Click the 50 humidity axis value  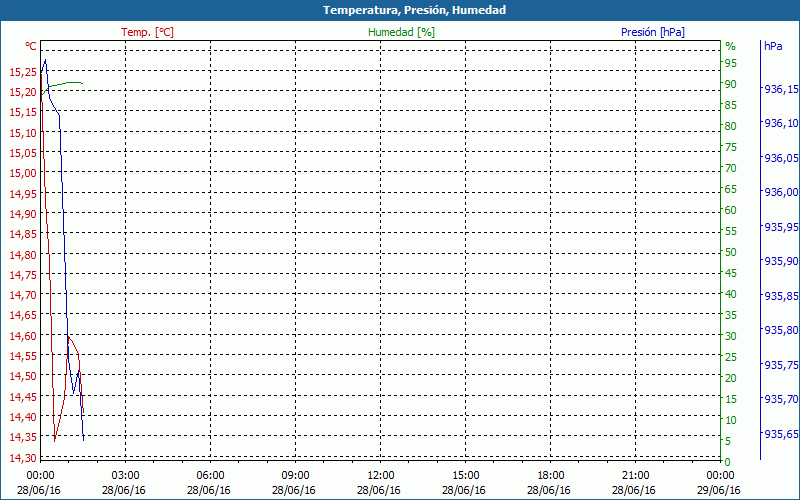click(x=731, y=252)
